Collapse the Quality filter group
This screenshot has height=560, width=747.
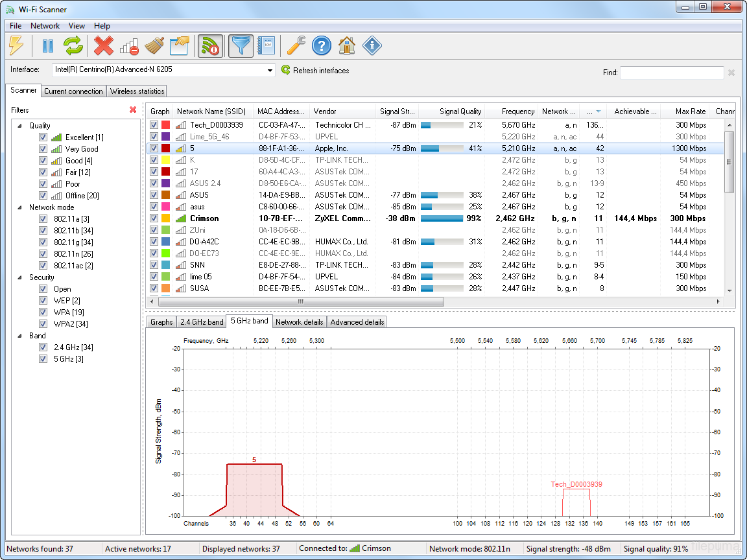click(19, 126)
